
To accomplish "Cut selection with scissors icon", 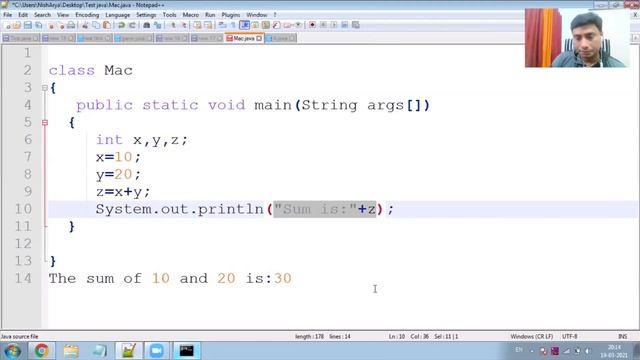I will coord(85,25).
